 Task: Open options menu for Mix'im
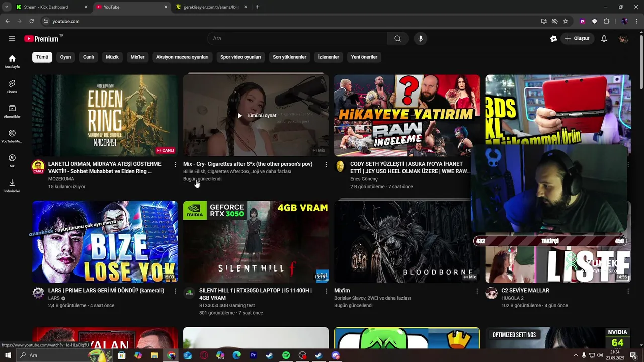point(477,291)
